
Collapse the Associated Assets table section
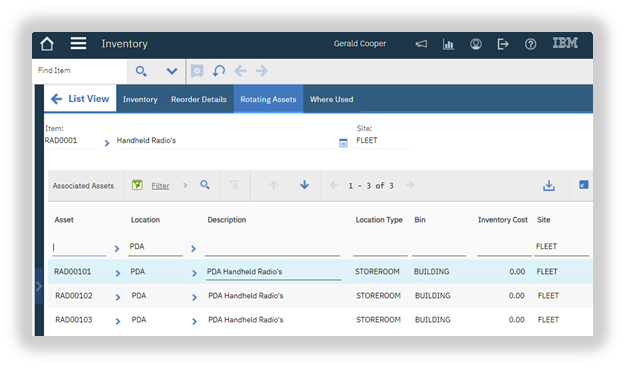(583, 185)
